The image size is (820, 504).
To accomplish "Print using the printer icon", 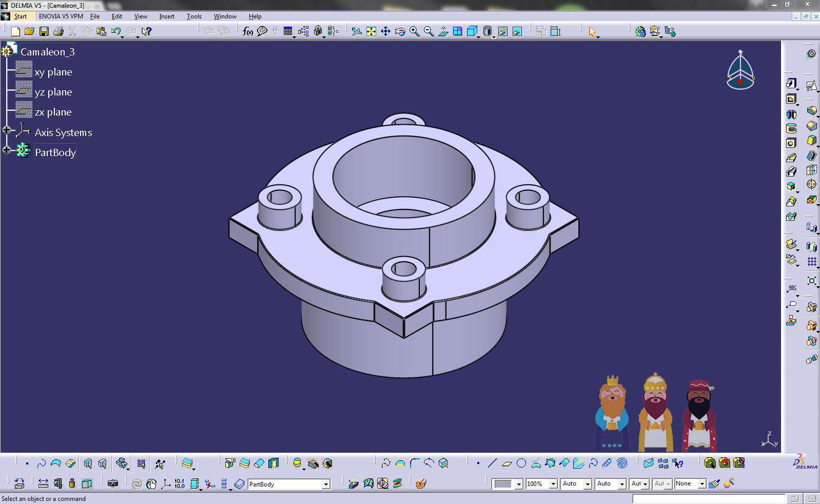I will coord(58,31).
